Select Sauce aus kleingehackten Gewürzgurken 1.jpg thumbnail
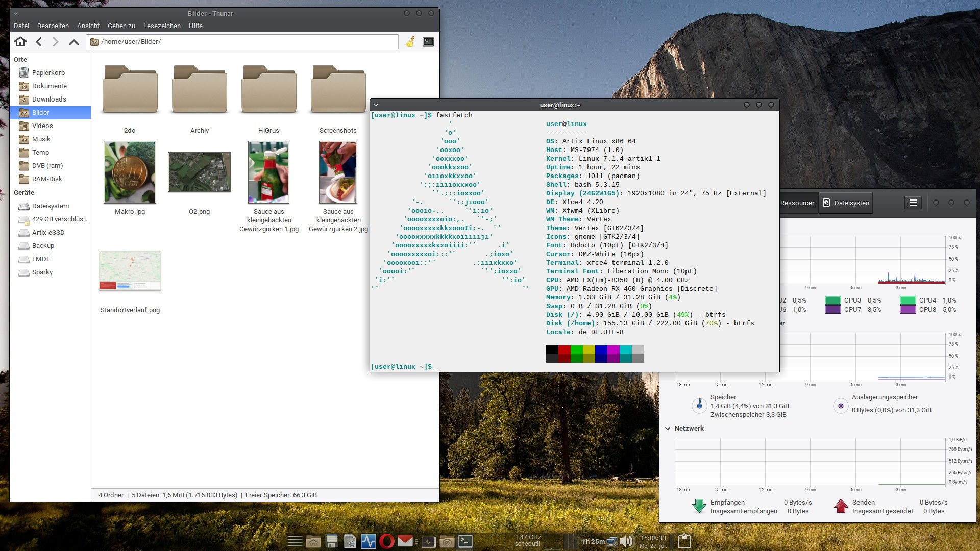This screenshot has height=551, width=980. 268,172
